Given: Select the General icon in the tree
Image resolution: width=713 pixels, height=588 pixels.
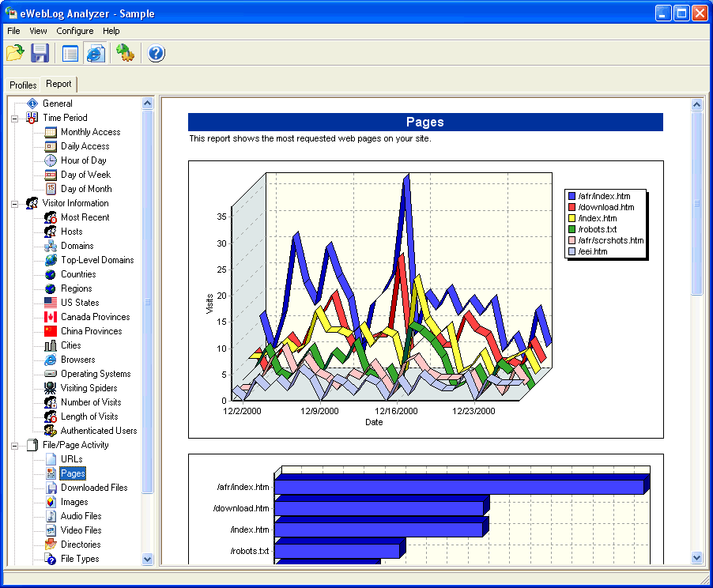Looking at the screenshot, I should (32, 104).
